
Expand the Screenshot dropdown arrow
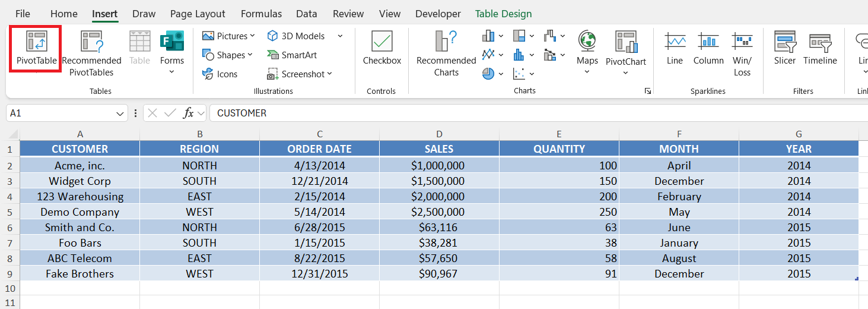point(329,74)
